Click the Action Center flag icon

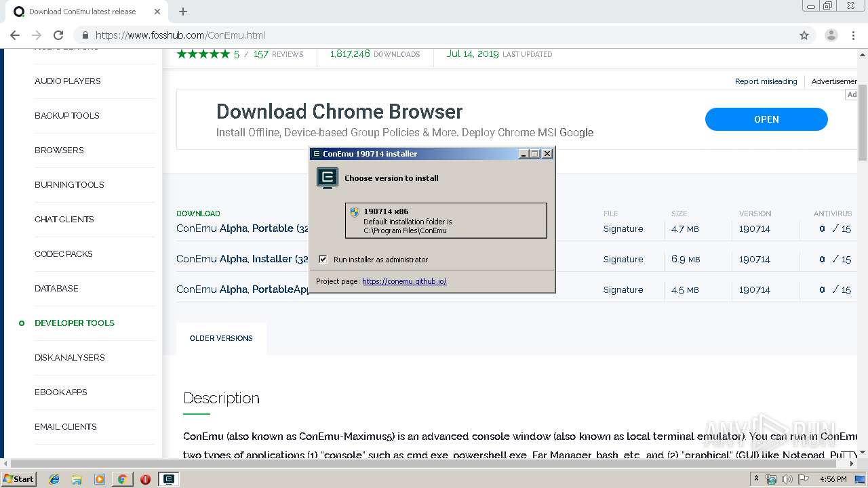(804, 479)
